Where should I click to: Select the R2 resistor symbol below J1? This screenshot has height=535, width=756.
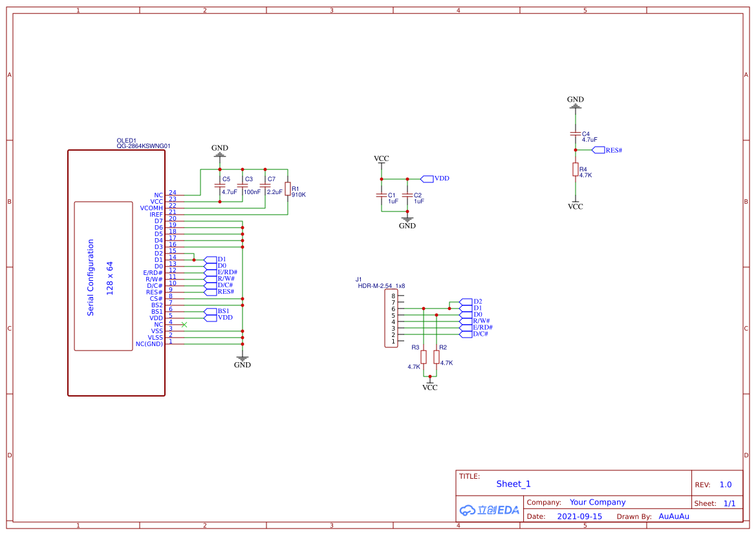pyautogui.click(x=437, y=357)
